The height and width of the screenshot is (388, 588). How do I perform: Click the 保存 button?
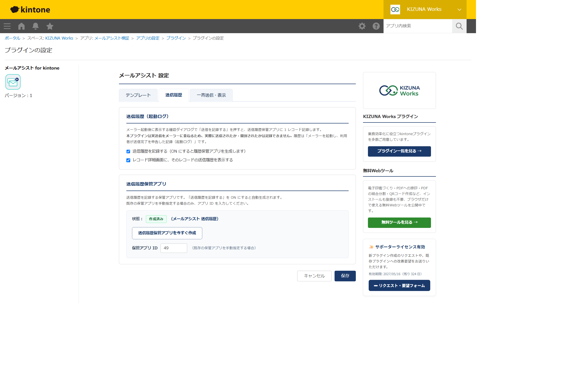click(x=345, y=276)
